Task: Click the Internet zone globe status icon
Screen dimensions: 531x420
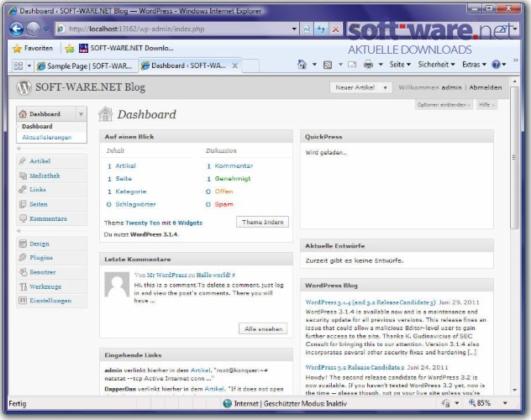Action: tap(228, 403)
